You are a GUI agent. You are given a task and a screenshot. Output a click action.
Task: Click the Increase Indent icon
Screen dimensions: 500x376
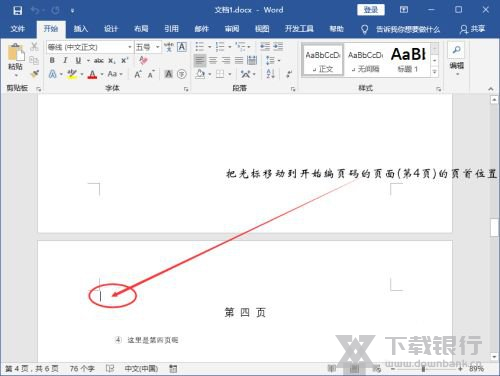click(x=278, y=47)
